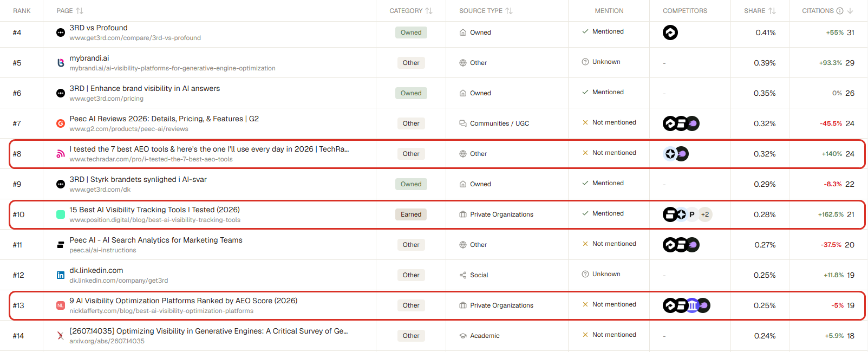Click competitor logos in TechRadar row
868x352 pixels.
676,154
